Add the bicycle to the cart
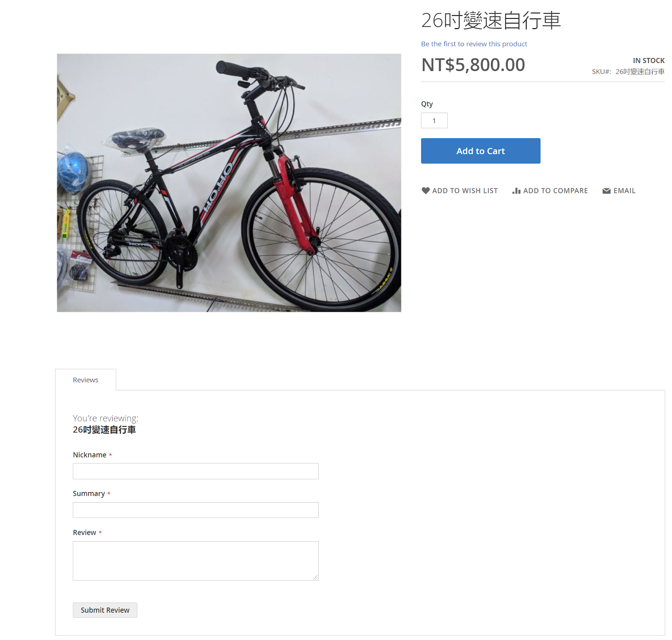This screenshot has height=640, width=672. 480,151
